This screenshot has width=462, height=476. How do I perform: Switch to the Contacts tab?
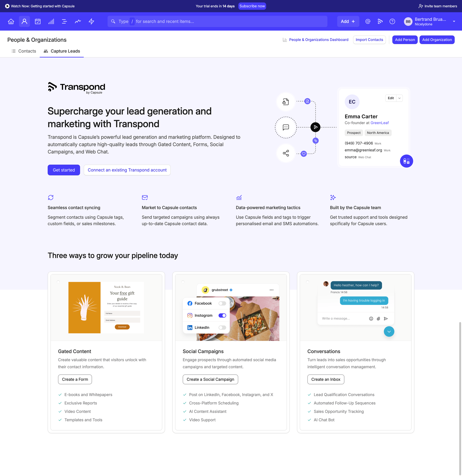(x=23, y=51)
